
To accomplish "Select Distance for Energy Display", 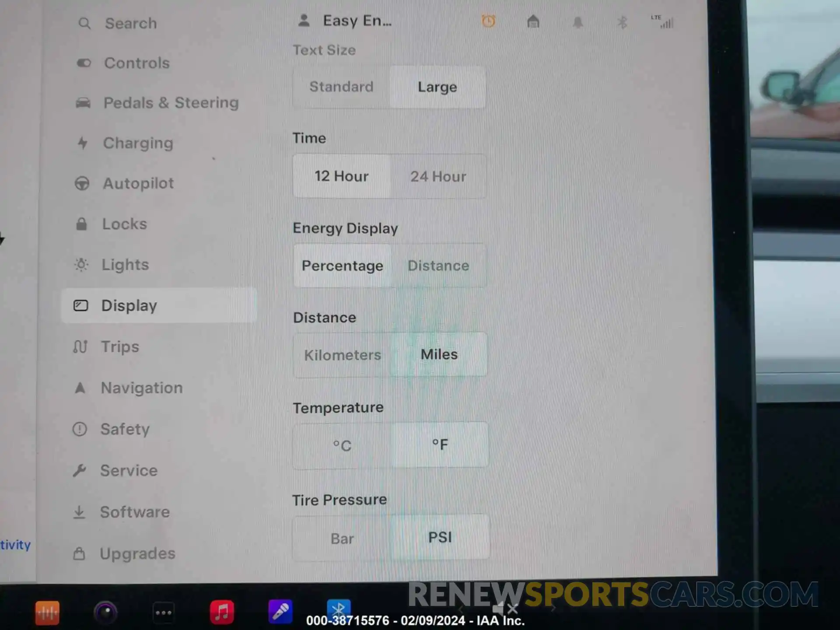I will point(438,264).
